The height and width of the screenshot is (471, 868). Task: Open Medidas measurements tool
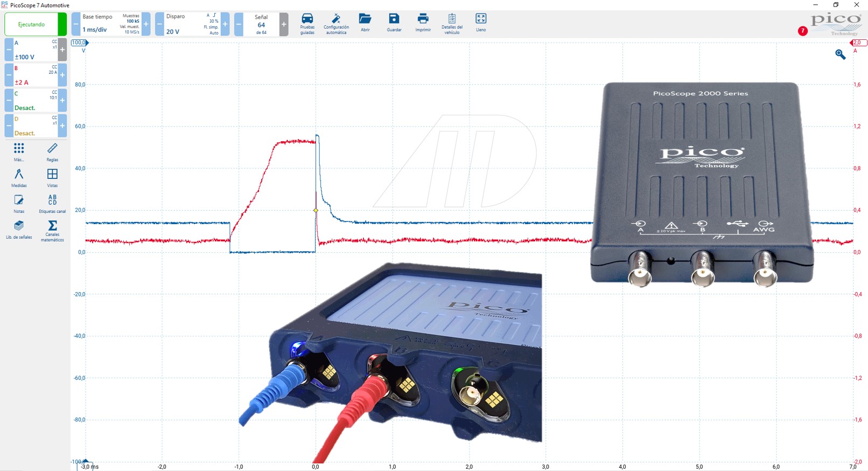[x=19, y=177]
